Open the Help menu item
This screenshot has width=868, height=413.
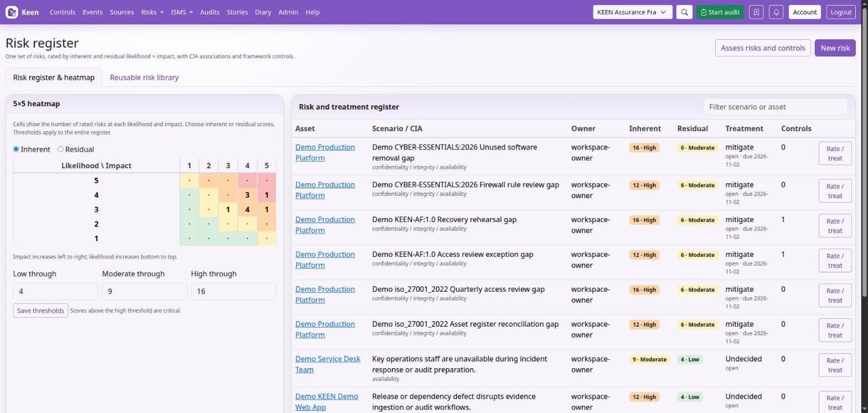click(x=312, y=12)
